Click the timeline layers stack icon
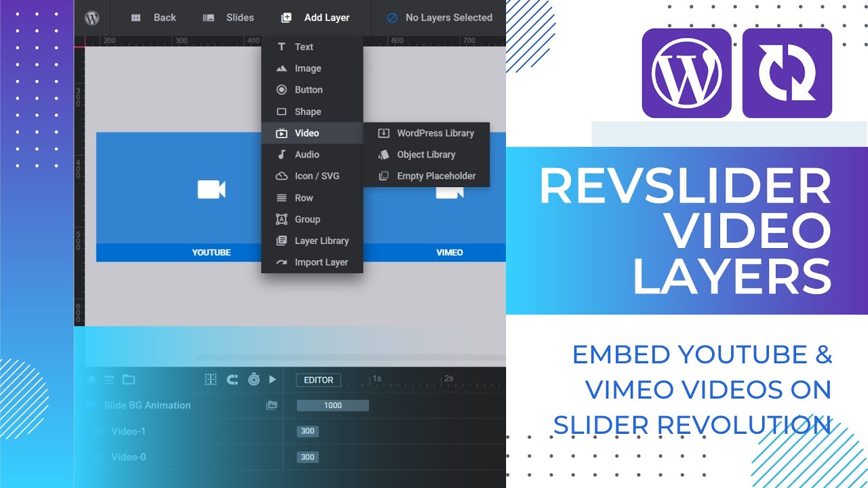The height and width of the screenshot is (488, 868). [x=91, y=380]
